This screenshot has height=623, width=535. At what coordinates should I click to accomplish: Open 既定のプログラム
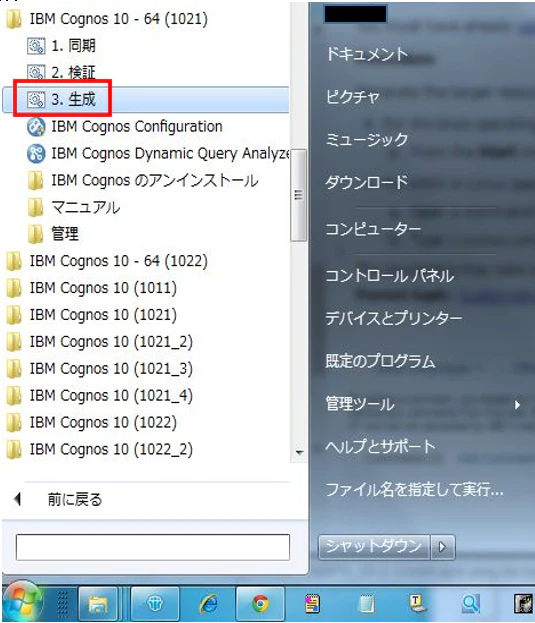380,361
